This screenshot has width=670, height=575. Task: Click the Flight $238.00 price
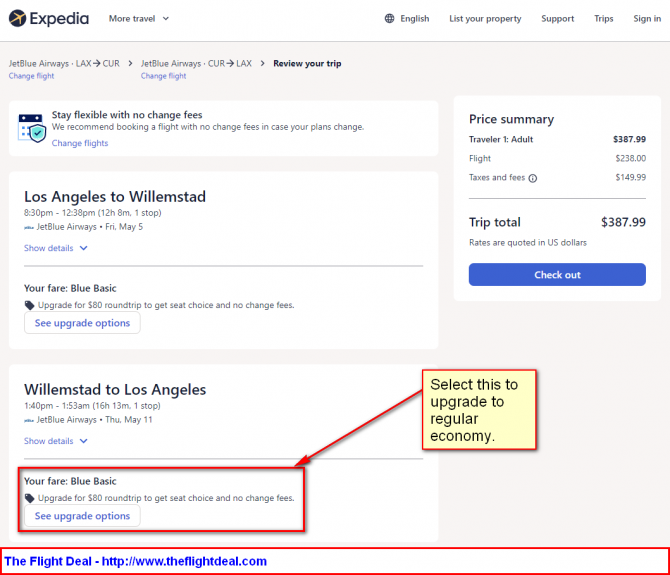point(630,158)
